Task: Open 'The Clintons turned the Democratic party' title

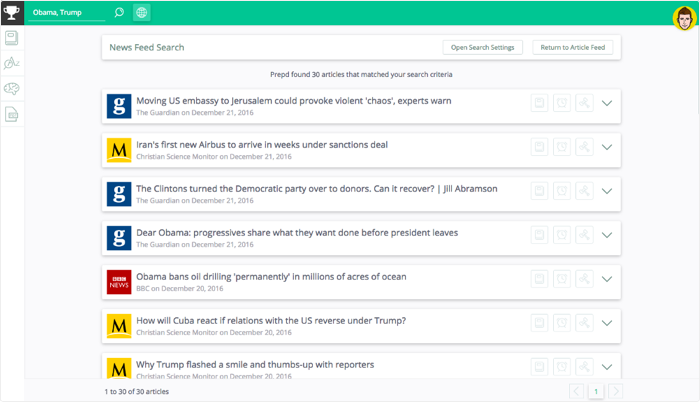Action: pyautogui.click(x=317, y=189)
